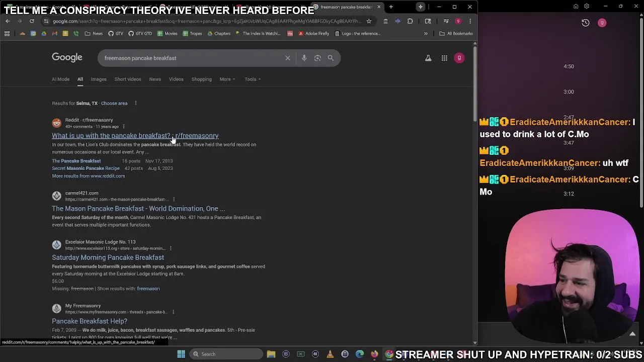This screenshot has width=644, height=362.
Task: Go to the Google logo homepage
Action: point(67,57)
